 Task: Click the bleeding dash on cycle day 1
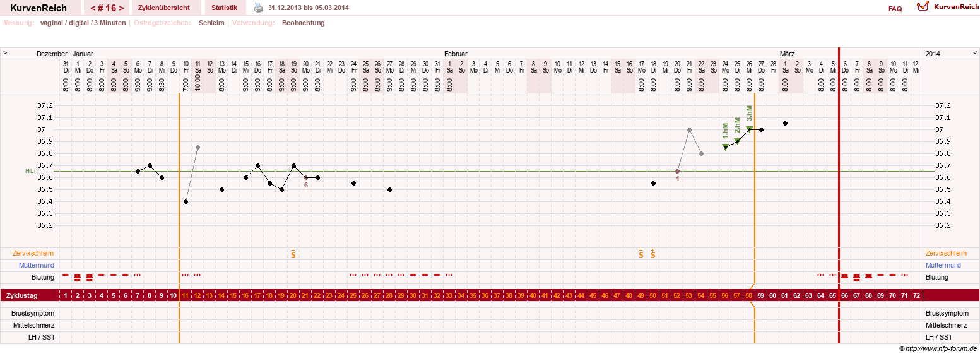(66, 275)
